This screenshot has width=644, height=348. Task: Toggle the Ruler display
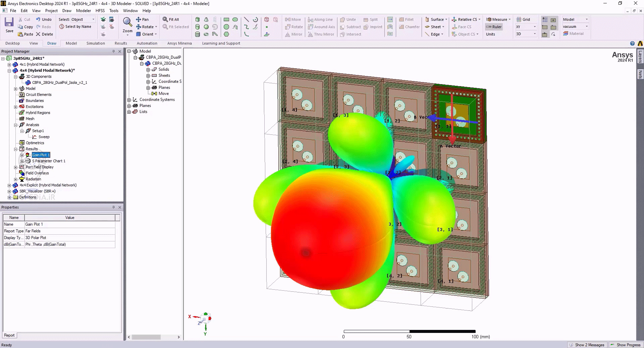click(494, 27)
